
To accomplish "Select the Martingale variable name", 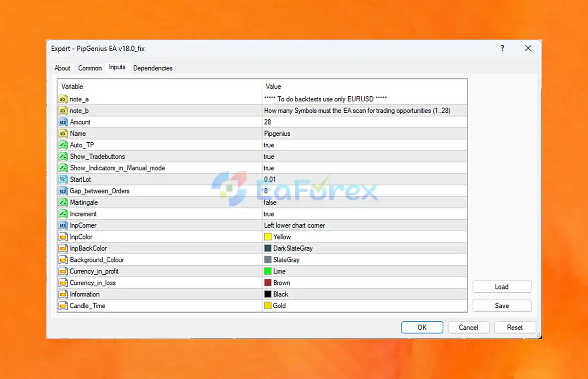I will pyautogui.click(x=84, y=202).
